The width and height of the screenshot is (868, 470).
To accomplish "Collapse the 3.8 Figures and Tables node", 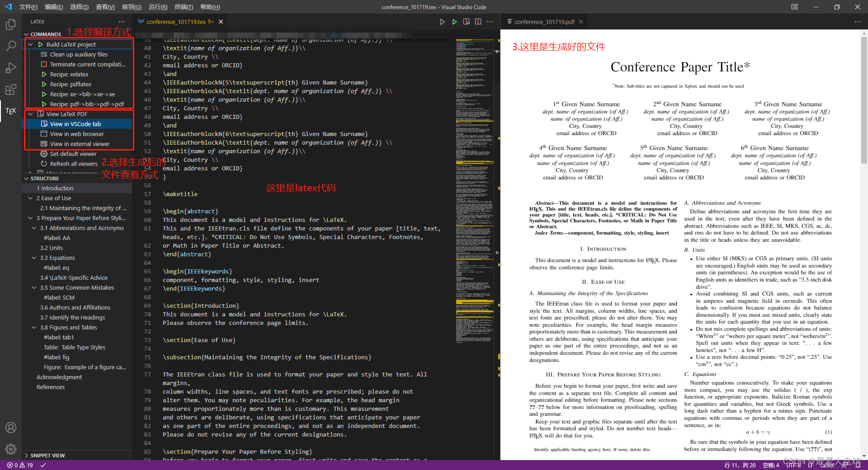I will pyautogui.click(x=34, y=327).
